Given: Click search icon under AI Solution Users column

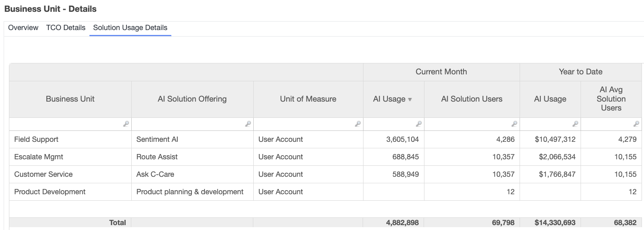Looking at the screenshot, I should click(514, 124).
